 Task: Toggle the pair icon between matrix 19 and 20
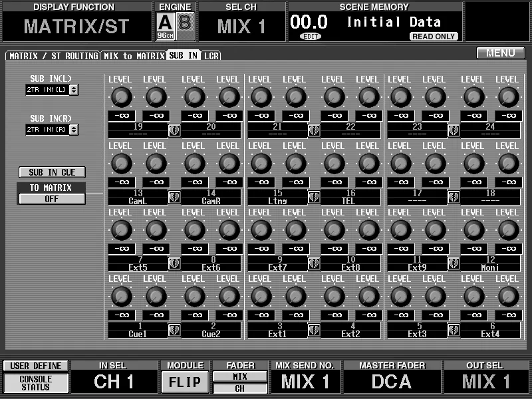pyautogui.click(x=174, y=130)
